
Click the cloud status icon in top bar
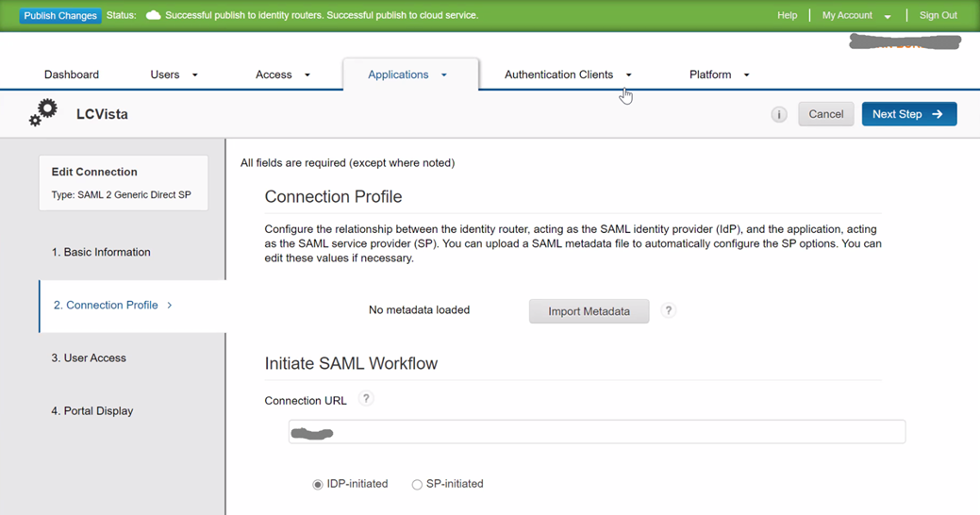pos(153,16)
